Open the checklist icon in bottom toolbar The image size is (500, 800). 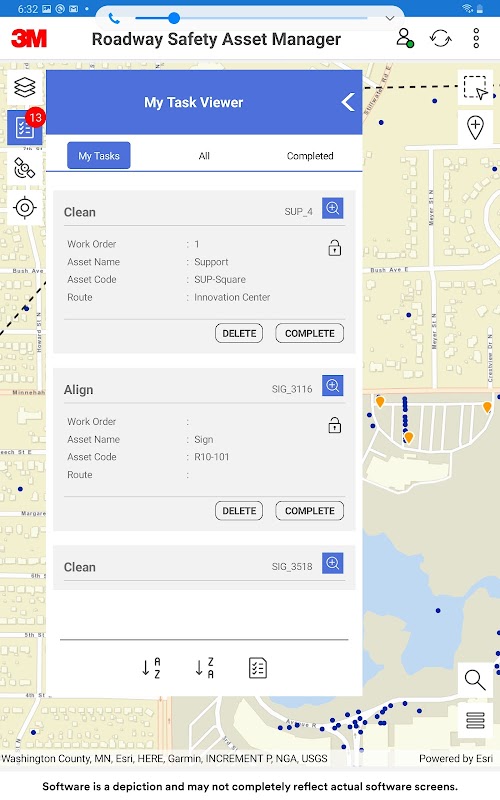click(x=258, y=668)
